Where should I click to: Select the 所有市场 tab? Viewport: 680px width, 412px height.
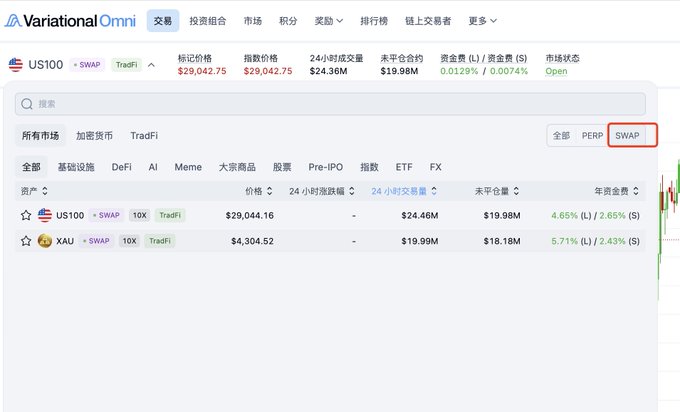coord(40,136)
